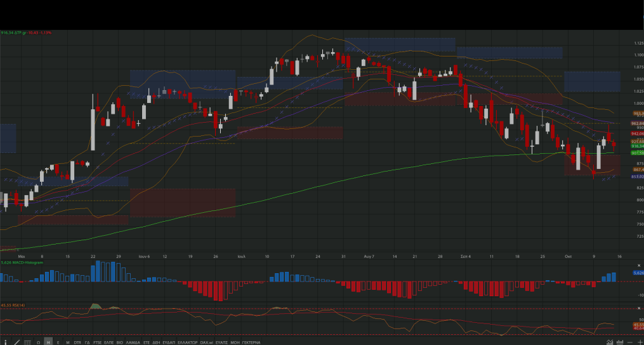The image size is (644, 345).
Task: Open the ΕΥΔΑΠ symbol tab
Action: coord(169,342)
